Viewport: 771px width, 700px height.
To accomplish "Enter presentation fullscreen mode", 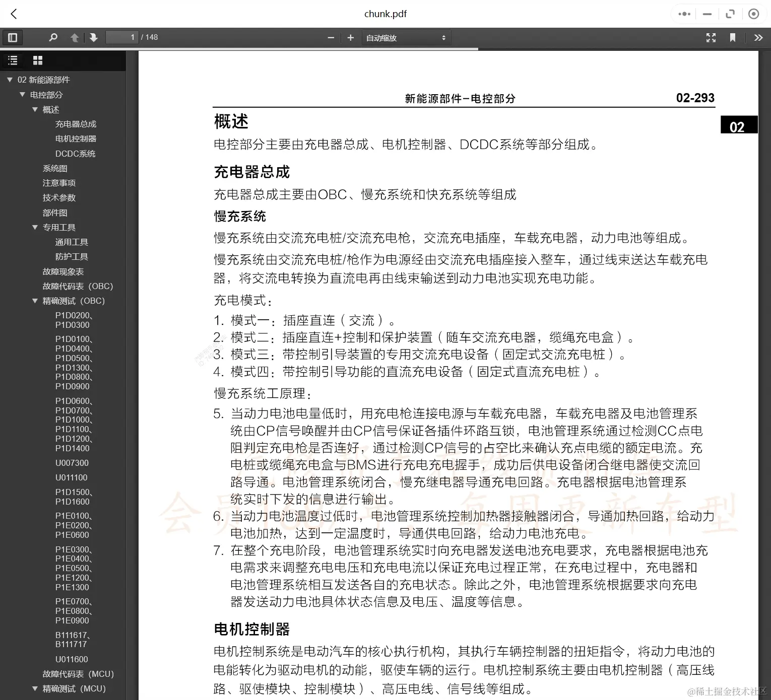I will point(711,37).
